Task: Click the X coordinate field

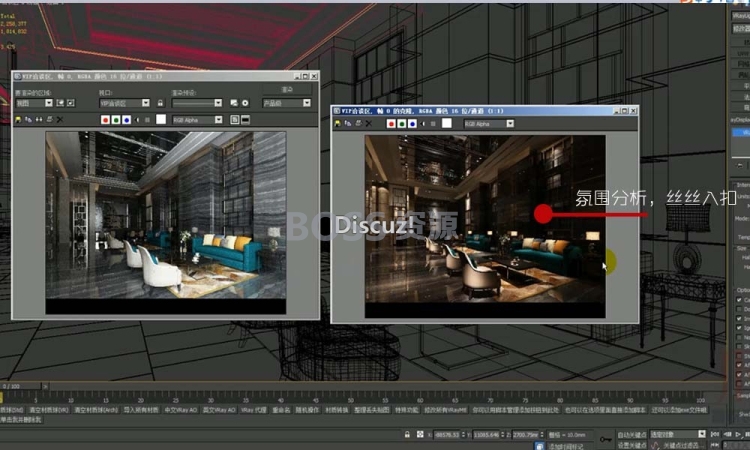Action: tap(447, 435)
